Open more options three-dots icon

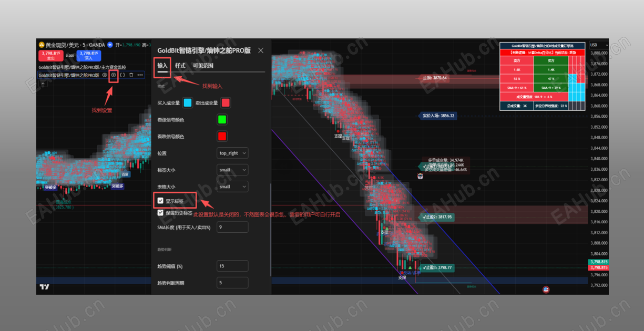(x=140, y=75)
